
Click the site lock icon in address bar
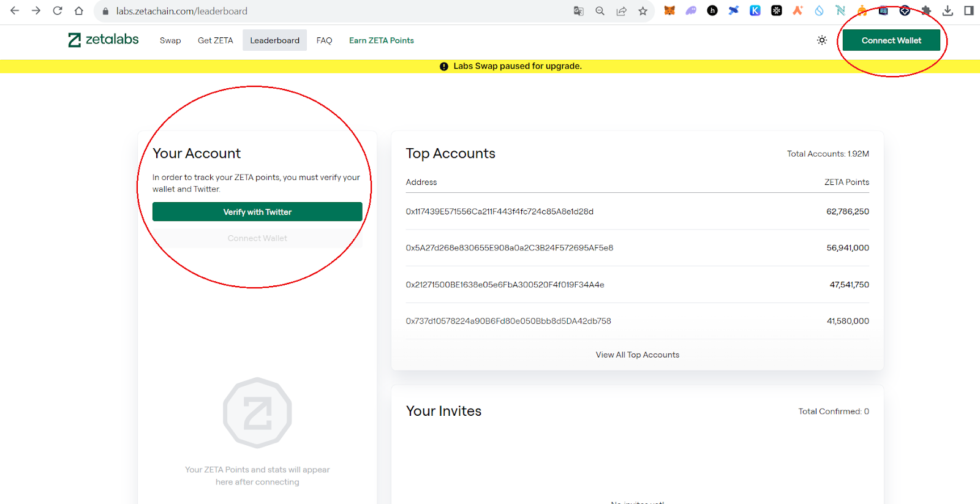coord(105,11)
